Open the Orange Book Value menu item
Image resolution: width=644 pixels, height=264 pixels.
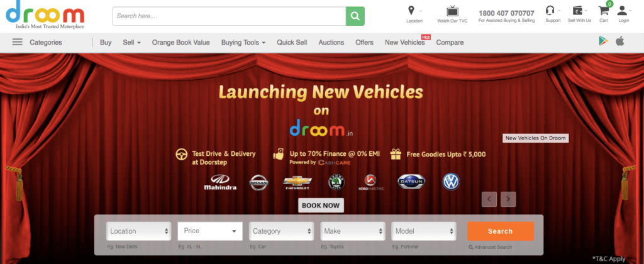[x=184, y=42]
